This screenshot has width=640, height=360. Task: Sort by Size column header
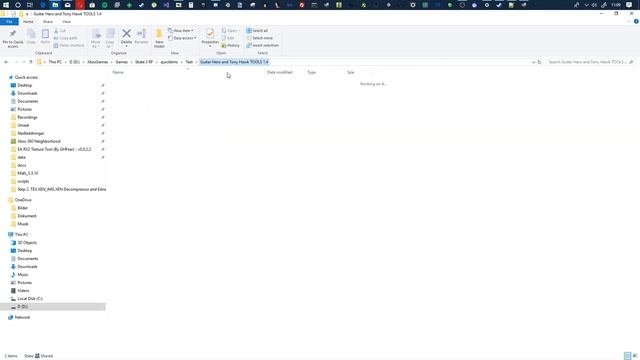click(351, 72)
